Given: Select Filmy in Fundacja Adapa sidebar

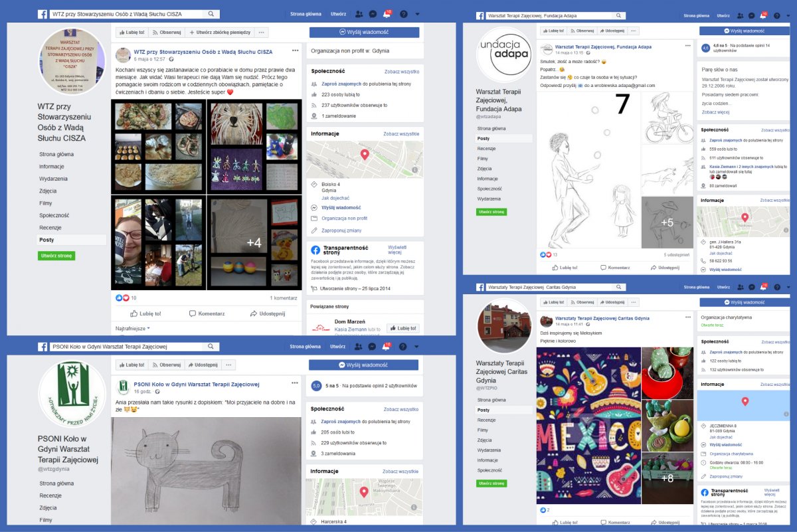Looking at the screenshot, I should 483,159.
